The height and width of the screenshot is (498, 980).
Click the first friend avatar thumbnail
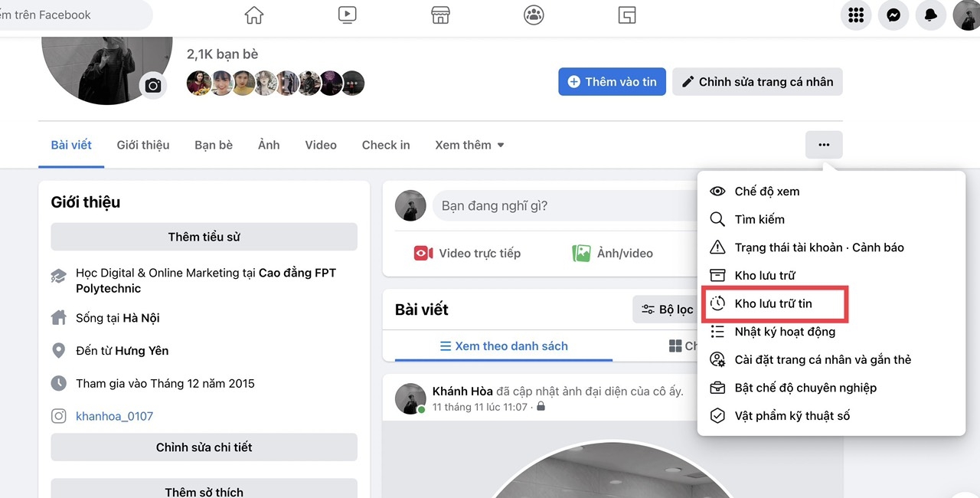199,83
